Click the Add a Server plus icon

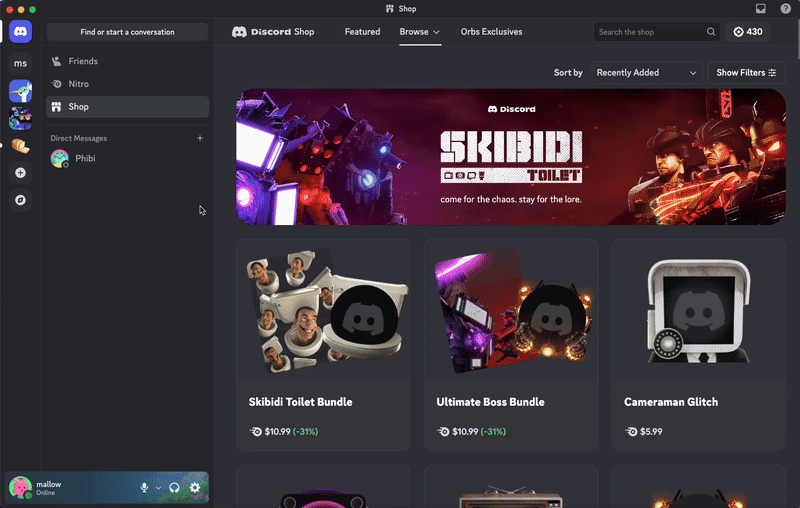[20, 173]
